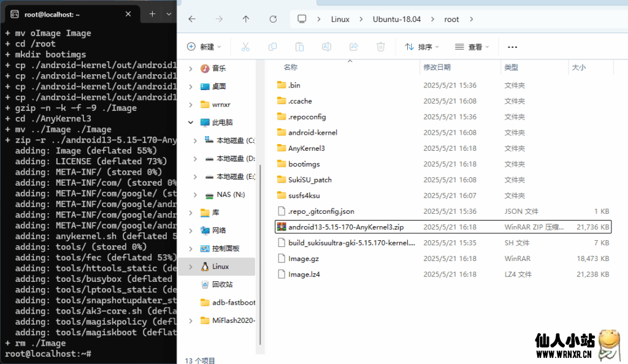Select 本地磁盘 (E:) in navigation pane
628x364 pixels.
coord(230,176)
